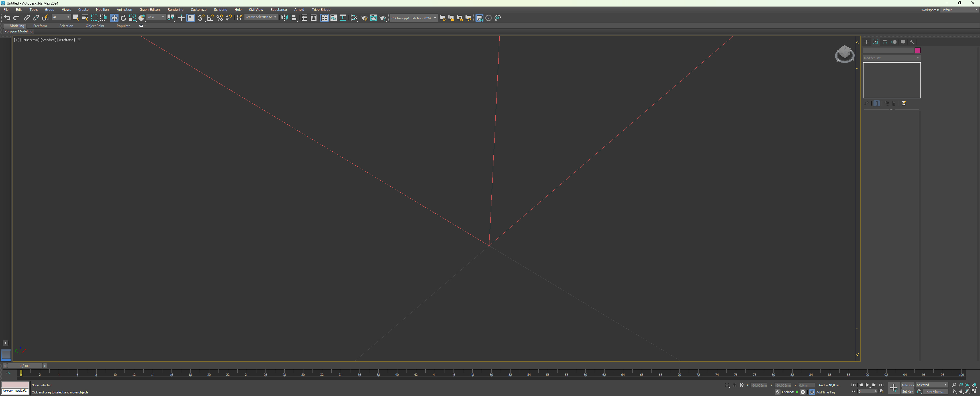Click the magenta object color swatch
The height and width of the screenshot is (396, 980).
[918, 50]
